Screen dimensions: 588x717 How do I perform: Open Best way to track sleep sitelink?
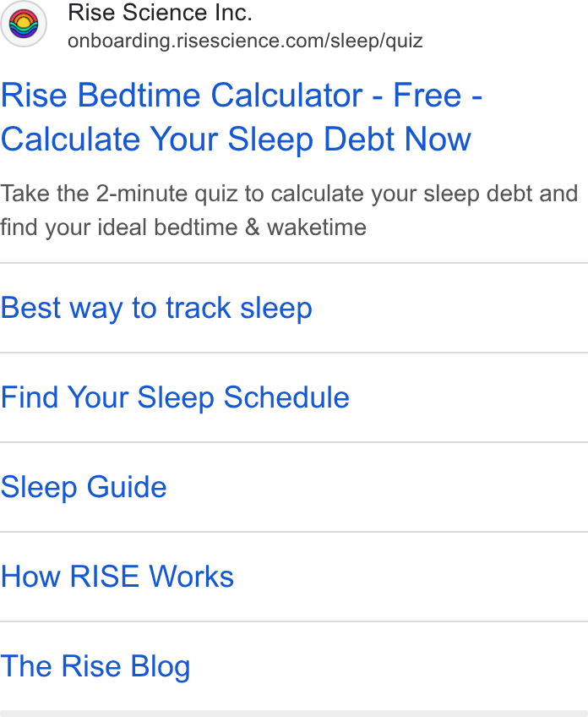pos(156,308)
